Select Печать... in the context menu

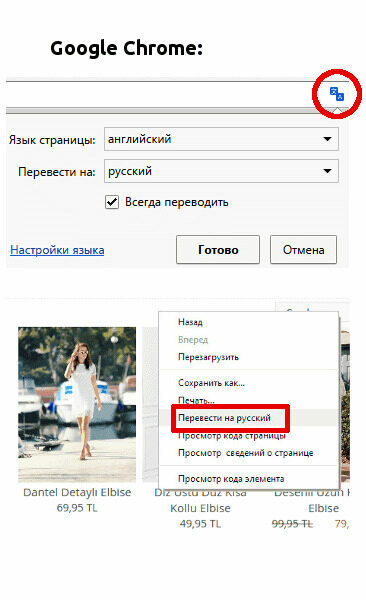click(x=196, y=400)
